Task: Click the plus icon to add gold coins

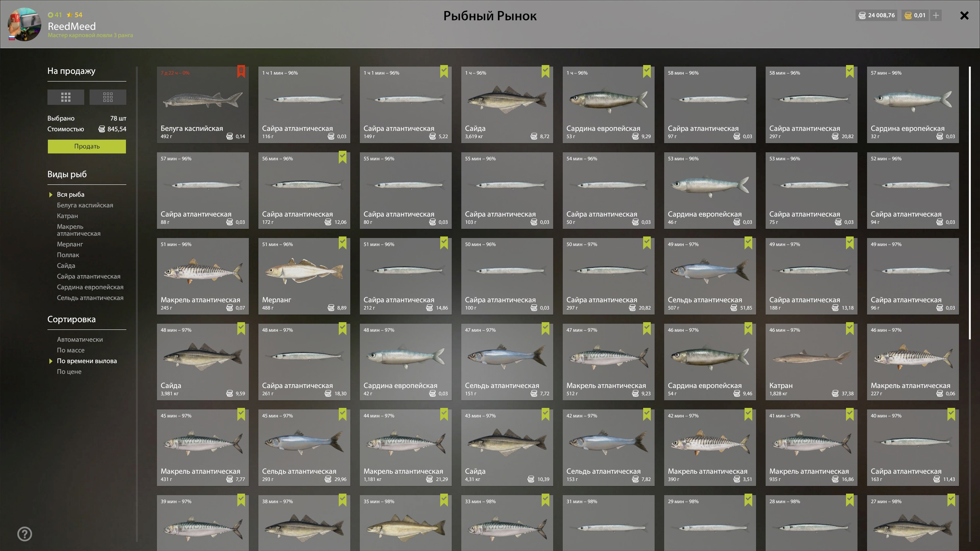Action: point(936,15)
